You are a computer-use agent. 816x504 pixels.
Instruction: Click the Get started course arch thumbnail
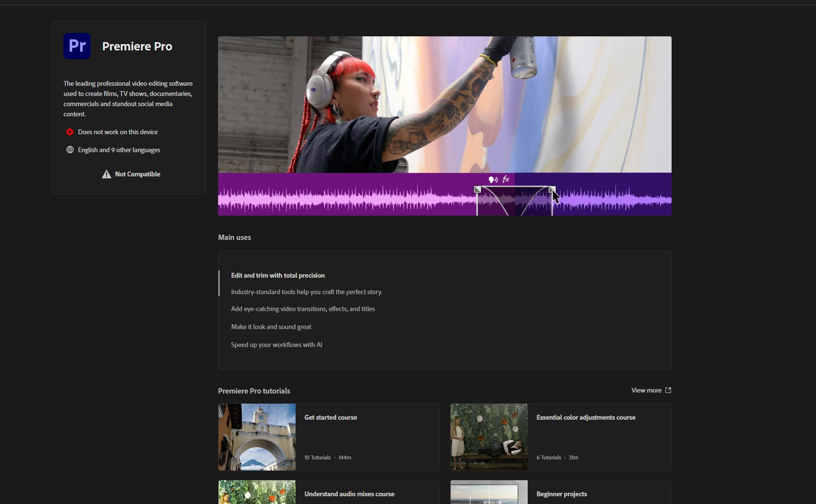pos(257,437)
